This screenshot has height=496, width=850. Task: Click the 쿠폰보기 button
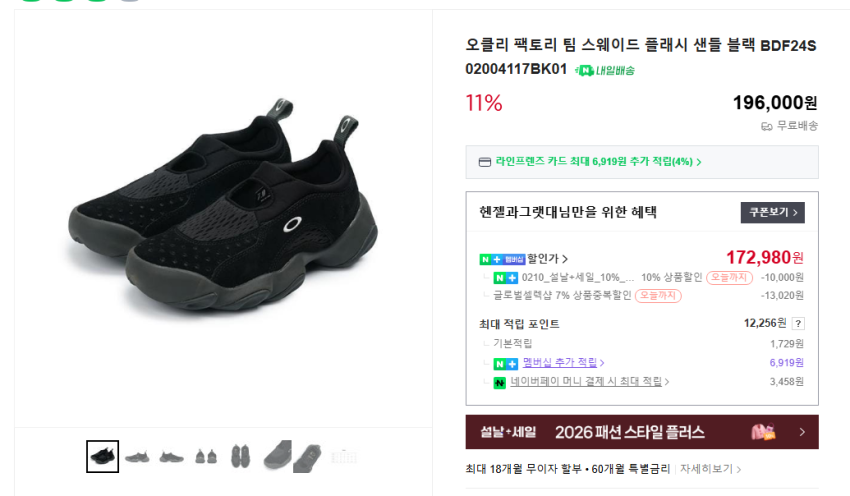pos(772,212)
